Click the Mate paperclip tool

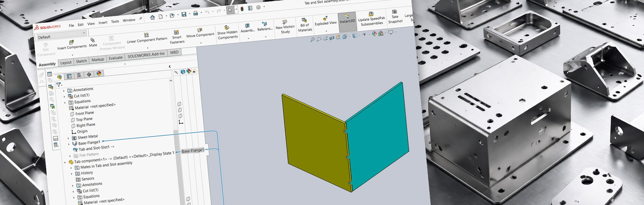(x=93, y=40)
